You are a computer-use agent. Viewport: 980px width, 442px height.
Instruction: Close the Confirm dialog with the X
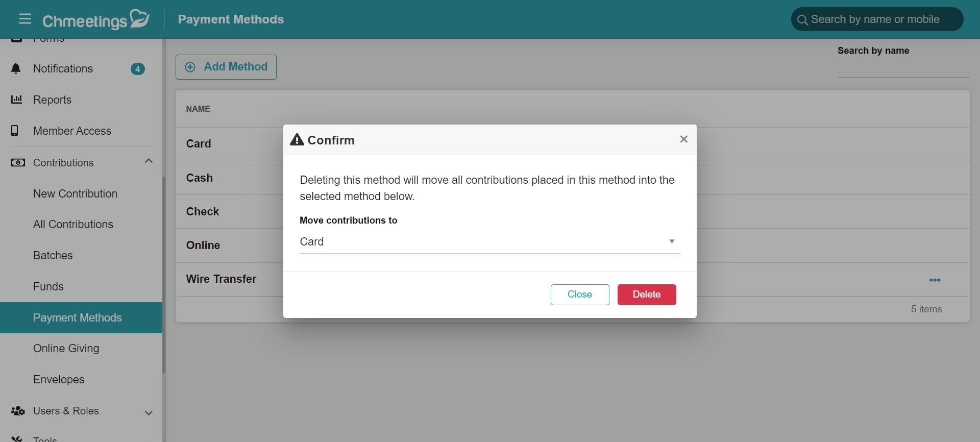684,139
